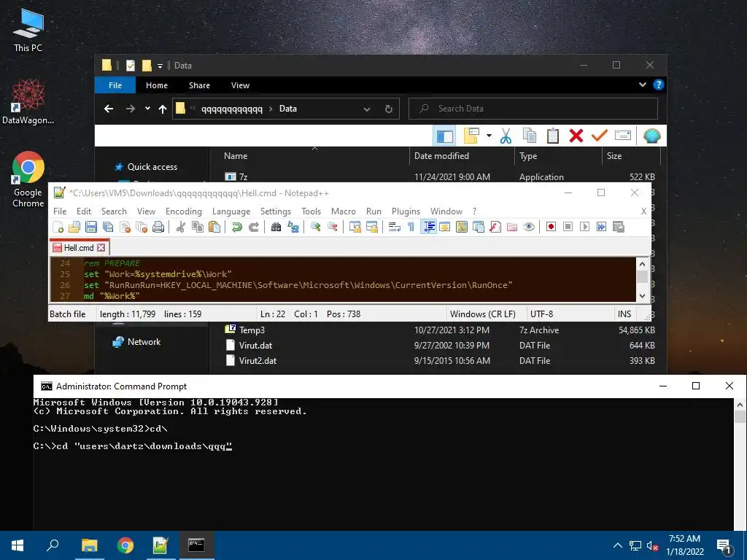Open Folder as Workspace icon in Notepad++
This screenshot has width=747, height=560.
[x=512, y=227]
